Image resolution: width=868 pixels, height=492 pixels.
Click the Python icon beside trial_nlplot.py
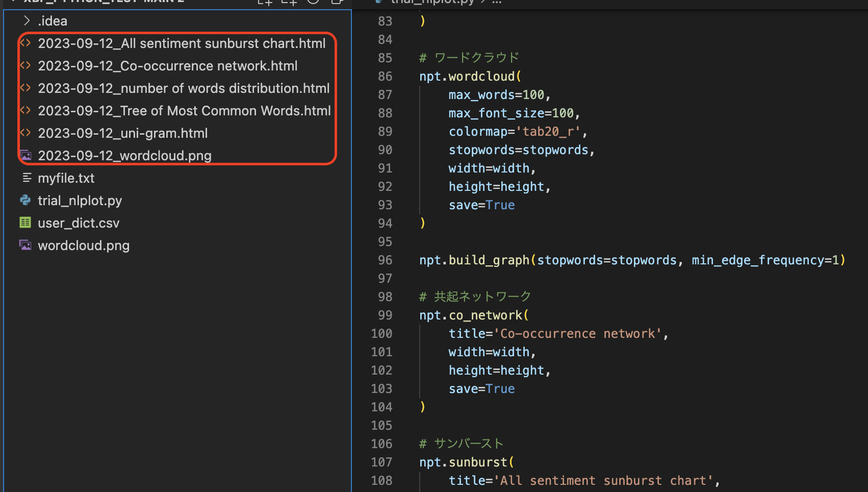[x=25, y=200]
